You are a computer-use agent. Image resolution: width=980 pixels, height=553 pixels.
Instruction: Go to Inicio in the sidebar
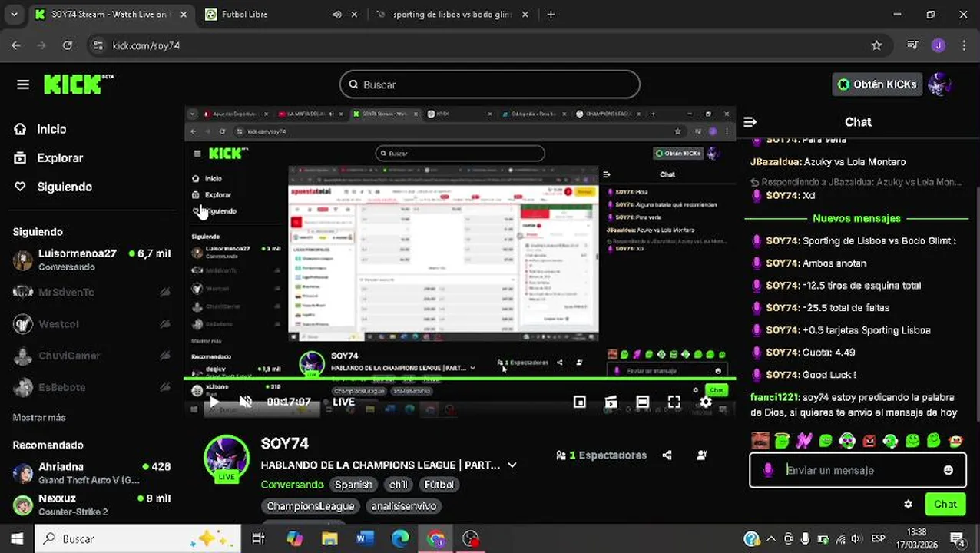point(51,129)
